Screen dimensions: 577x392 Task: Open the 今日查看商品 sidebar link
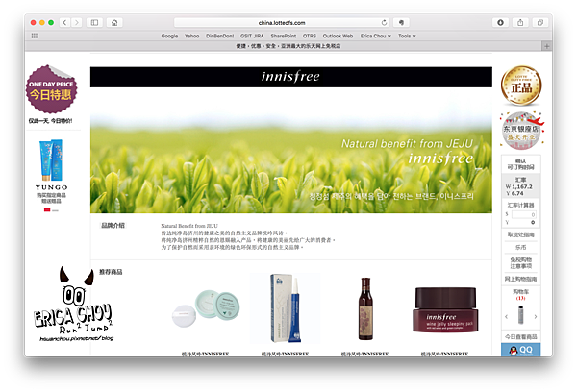pos(520,337)
